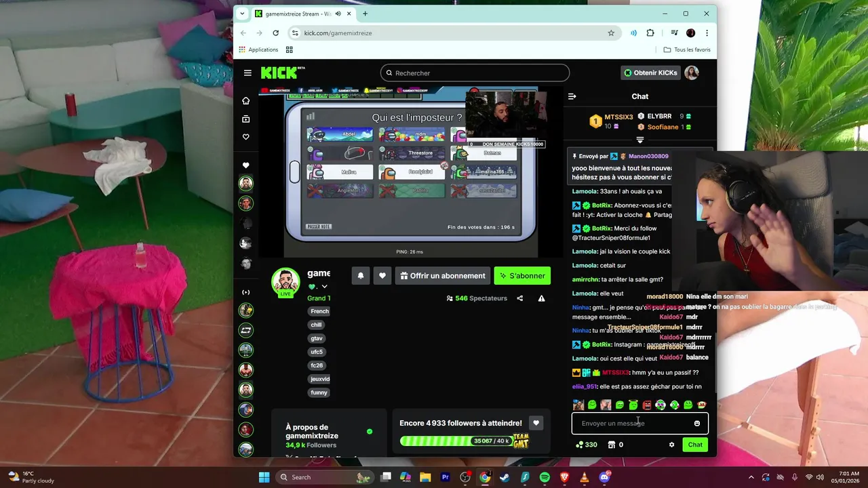Open Browse icon in Kick sidebar

[x=245, y=119]
